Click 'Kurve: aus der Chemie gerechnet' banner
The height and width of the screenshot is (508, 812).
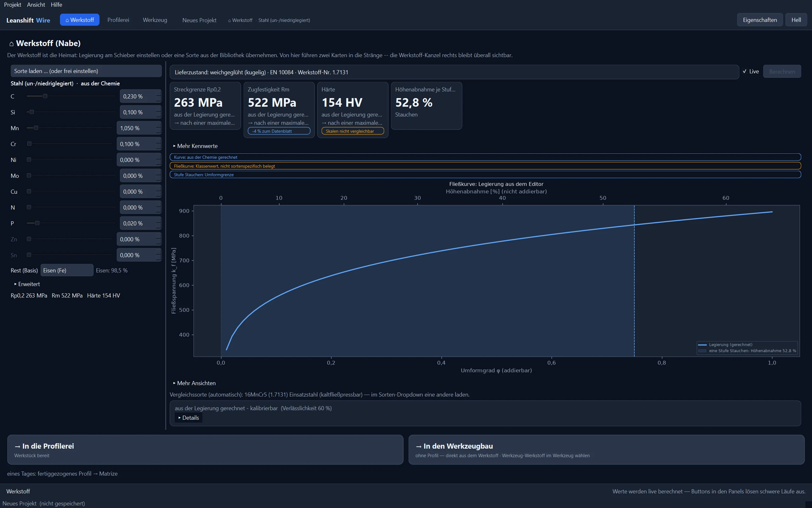[x=485, y=157]
